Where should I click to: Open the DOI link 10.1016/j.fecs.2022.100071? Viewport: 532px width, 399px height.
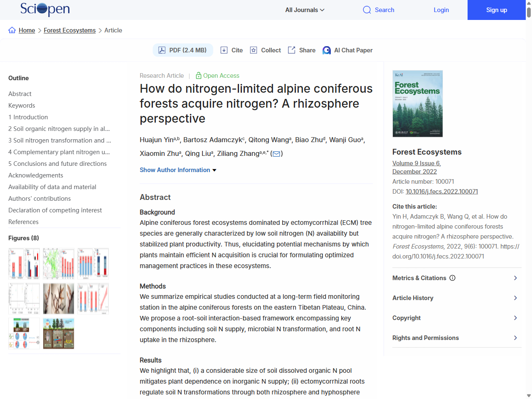(x=441, y=191)
